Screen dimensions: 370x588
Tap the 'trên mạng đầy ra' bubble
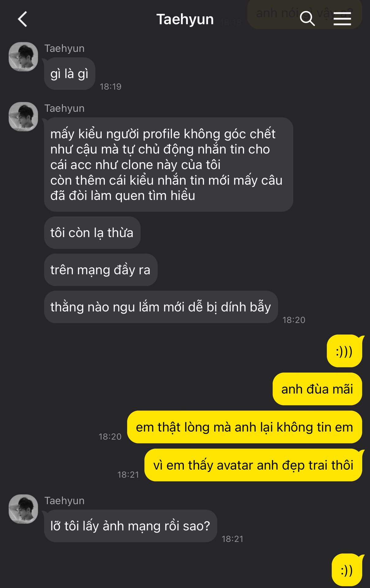click(x=101, y=270)
